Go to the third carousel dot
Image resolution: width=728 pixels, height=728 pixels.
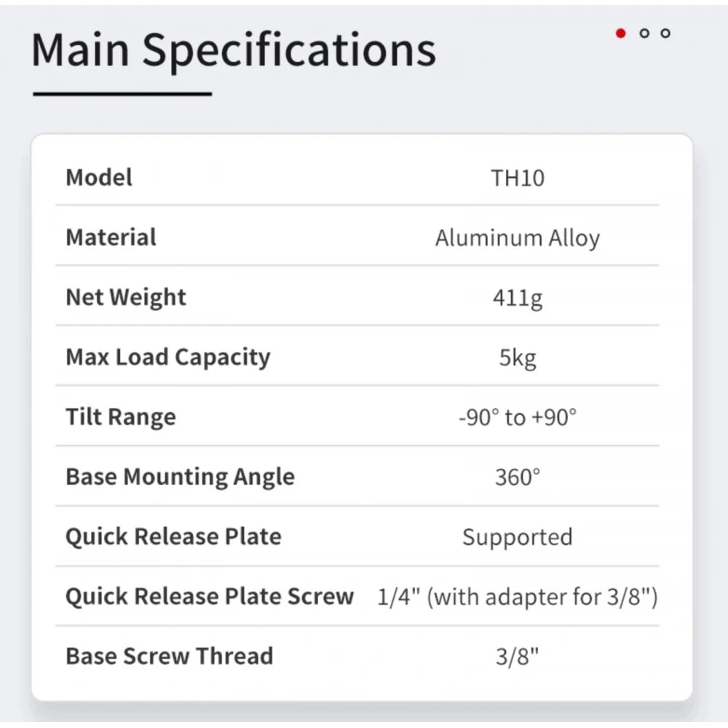point(665,33)
